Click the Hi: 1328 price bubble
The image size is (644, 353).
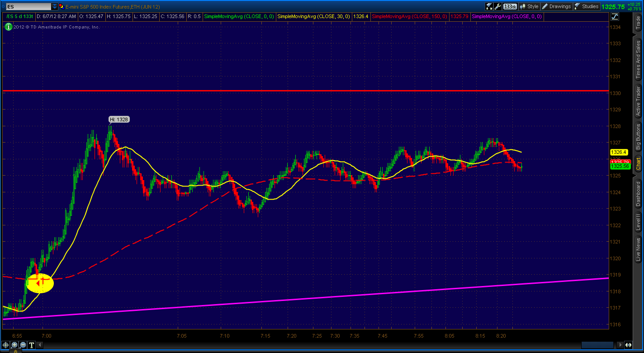tap(119, 119)
